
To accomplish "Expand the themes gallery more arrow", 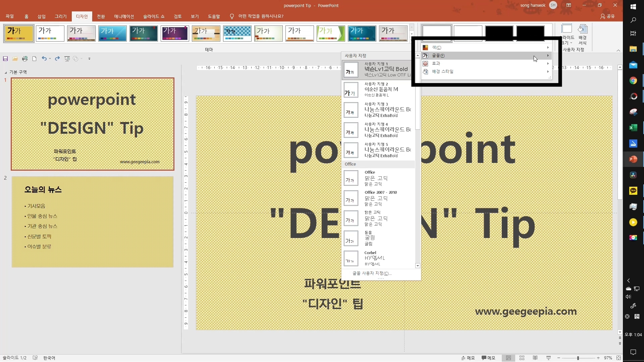I will (x=412, y=40).
